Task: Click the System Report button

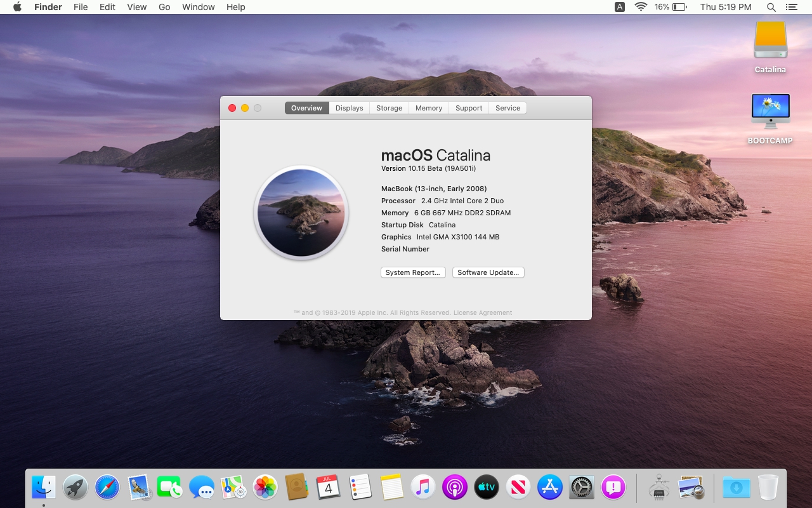Action: (x=413, y=272)
